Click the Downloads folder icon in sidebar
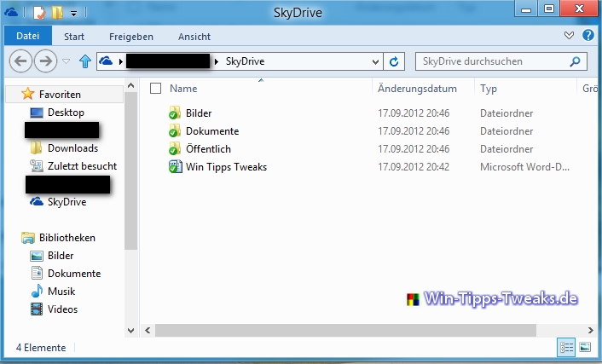 coord(36,147)
